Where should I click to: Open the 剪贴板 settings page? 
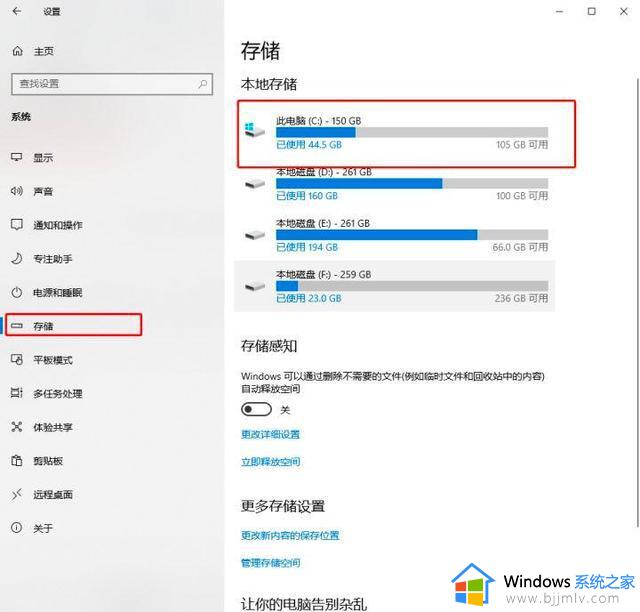point(48,461)
